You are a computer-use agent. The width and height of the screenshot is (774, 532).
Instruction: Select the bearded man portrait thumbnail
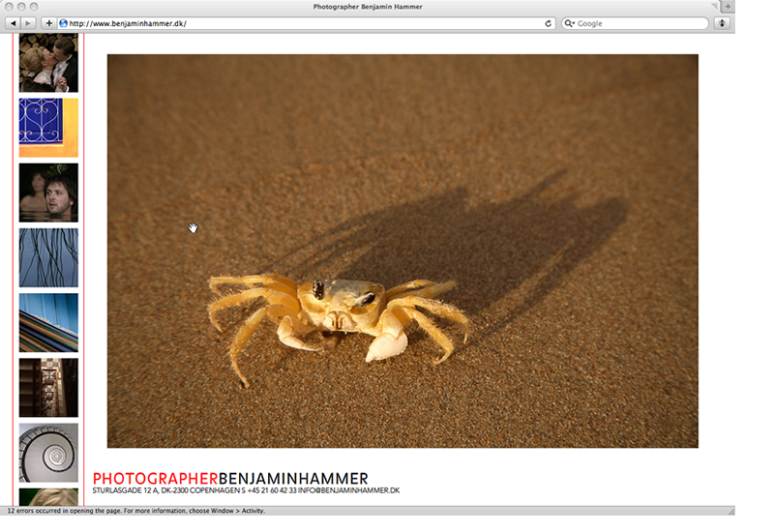48,192
